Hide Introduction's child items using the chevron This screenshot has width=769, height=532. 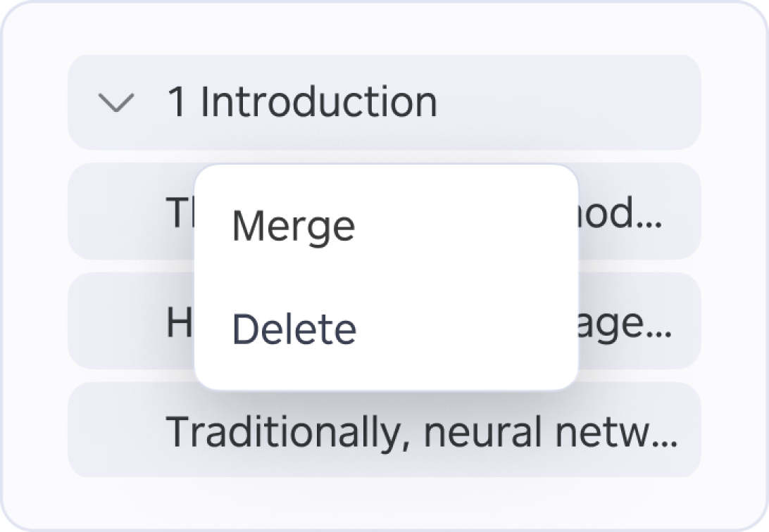[x=115, y=103]
